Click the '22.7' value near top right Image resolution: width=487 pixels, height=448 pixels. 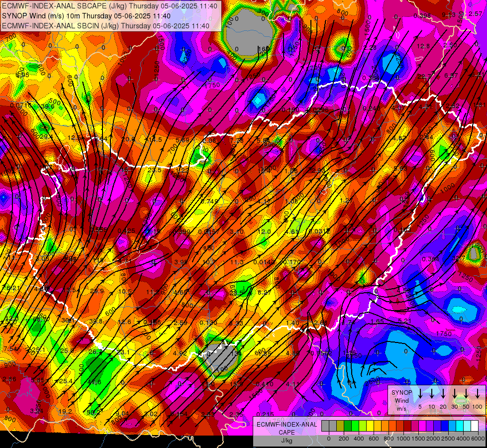pos(425,76)
